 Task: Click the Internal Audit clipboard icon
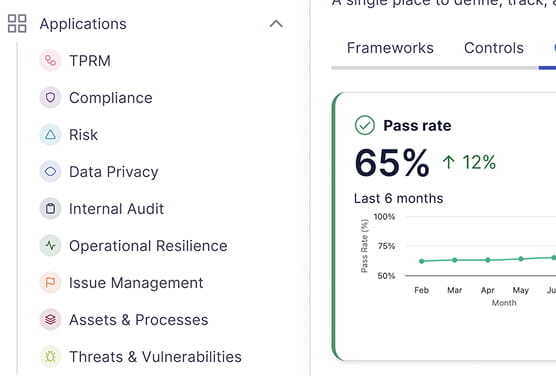(x=50, y=209)
